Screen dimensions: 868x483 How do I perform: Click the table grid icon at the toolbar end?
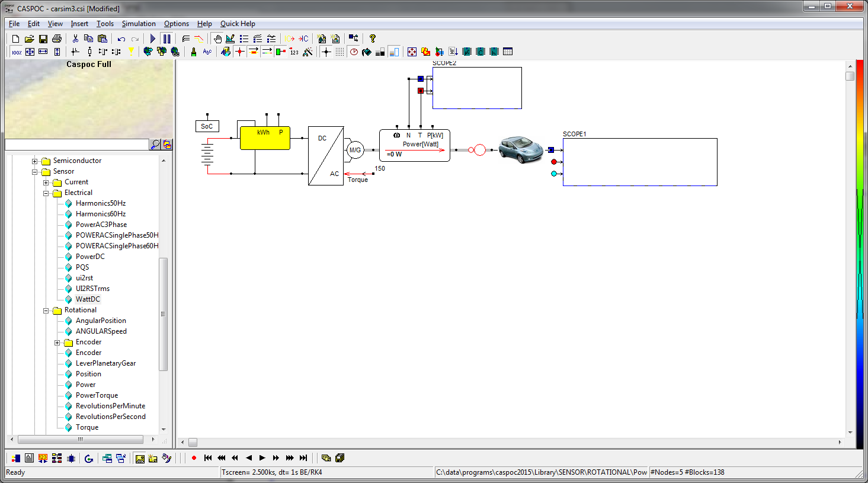coord(508,52)
